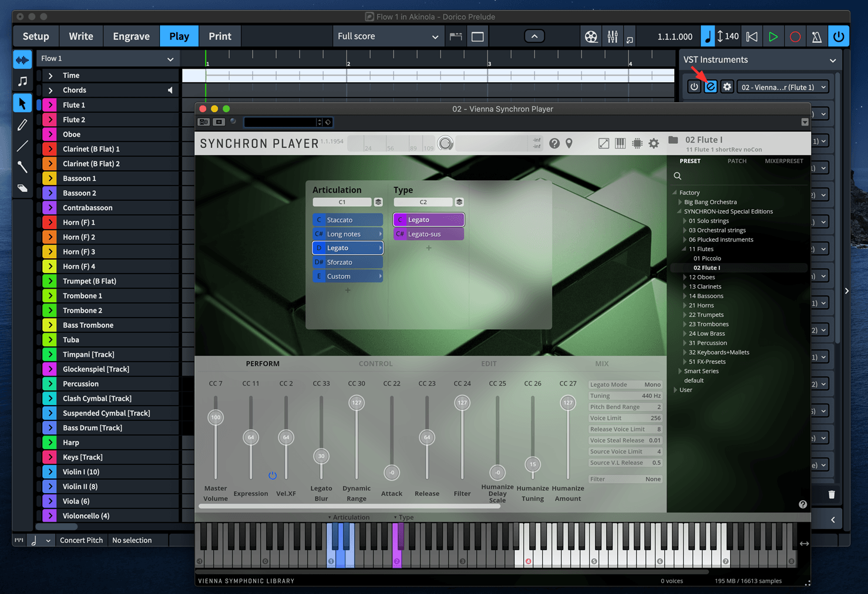This screenshot has height=594, width=868.
Task: Select the Custom articulation
Action: point(348,276)
